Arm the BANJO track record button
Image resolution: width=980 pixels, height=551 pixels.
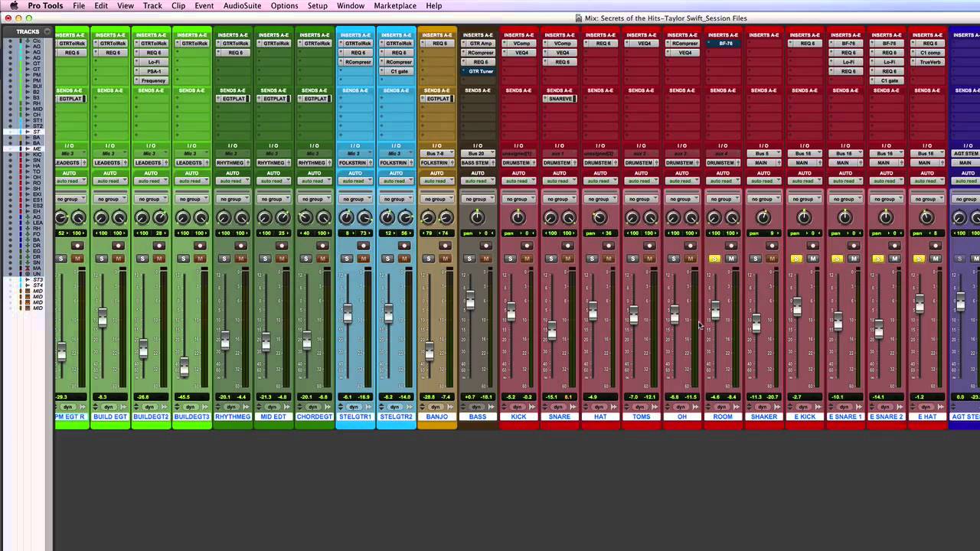pyautogui.click(x=446, y=246)
